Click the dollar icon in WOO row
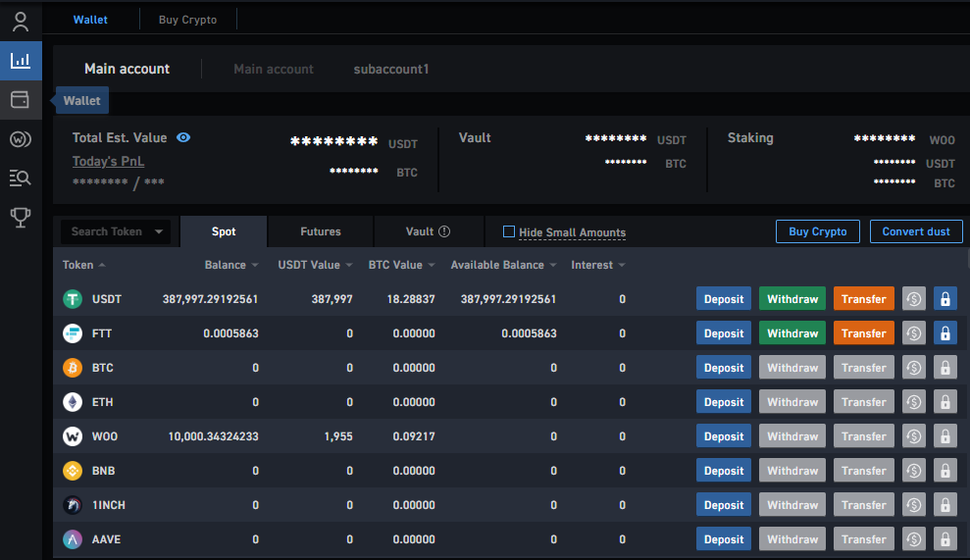Image resolution: width=970 pixels, height=560 pixels. (914, 436)
